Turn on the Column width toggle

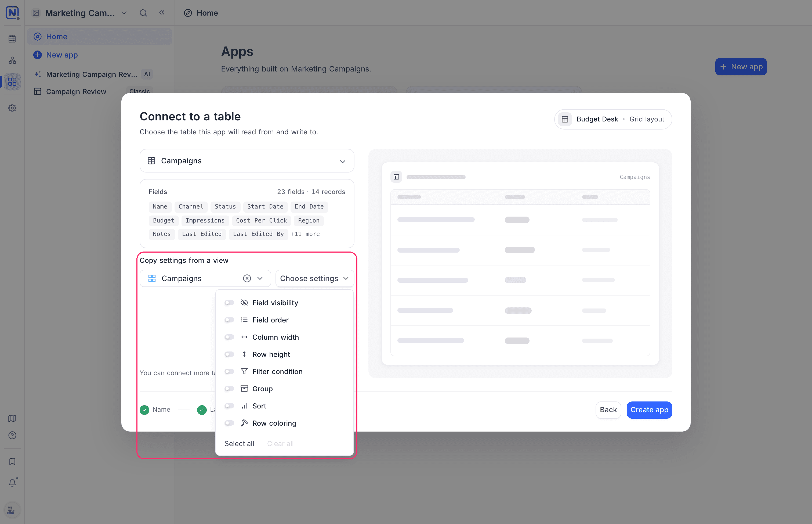[229, 337]
